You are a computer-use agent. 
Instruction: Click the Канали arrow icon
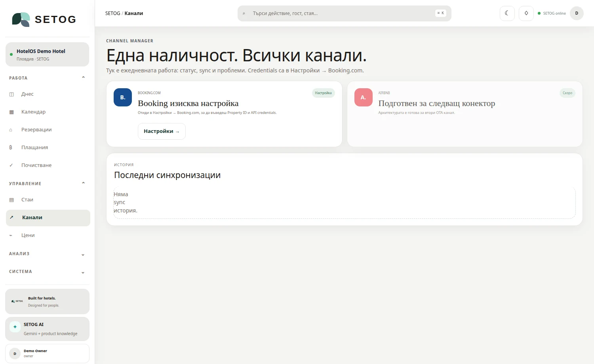pyautogui.click(x=11, y=218)
